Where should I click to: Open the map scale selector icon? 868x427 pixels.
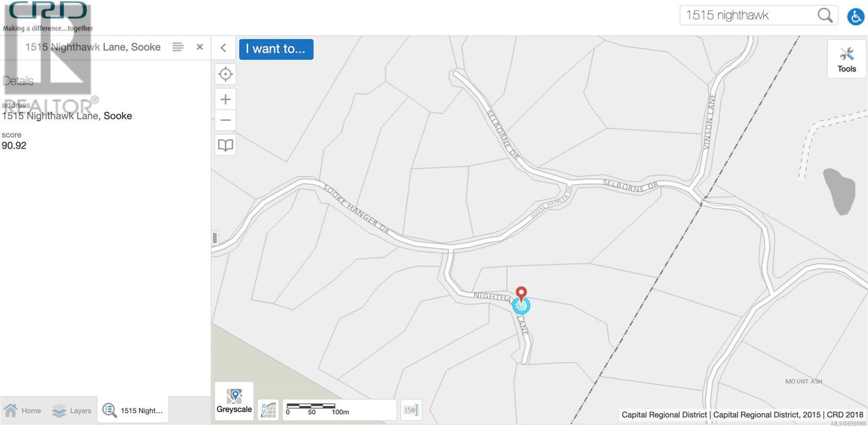tap(411, 410)
